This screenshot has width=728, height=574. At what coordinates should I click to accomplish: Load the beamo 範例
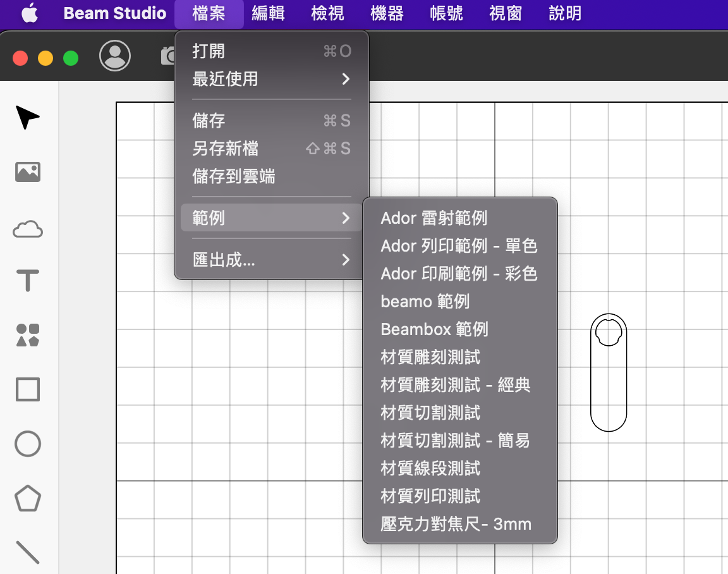tap(459, 302)
